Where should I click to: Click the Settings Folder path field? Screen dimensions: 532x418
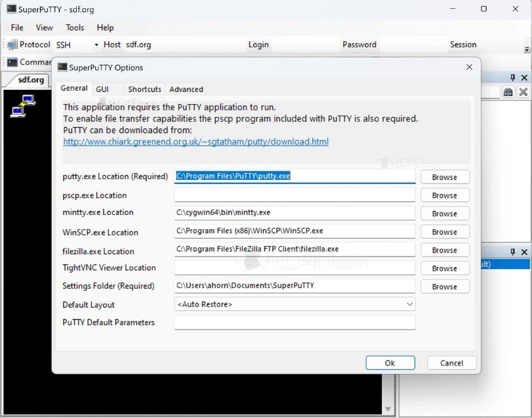click(295, 286)
